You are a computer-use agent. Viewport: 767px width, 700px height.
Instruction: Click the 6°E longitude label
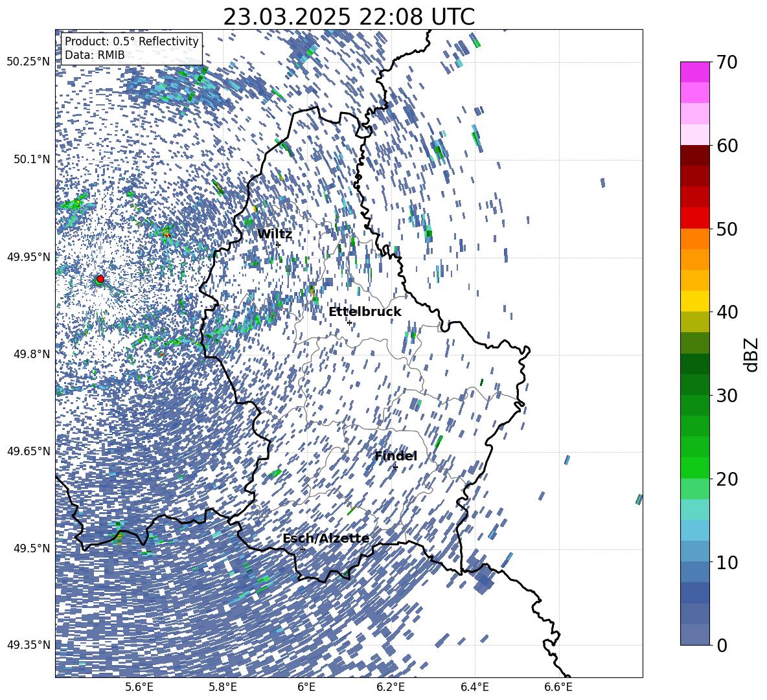(306, 687)
